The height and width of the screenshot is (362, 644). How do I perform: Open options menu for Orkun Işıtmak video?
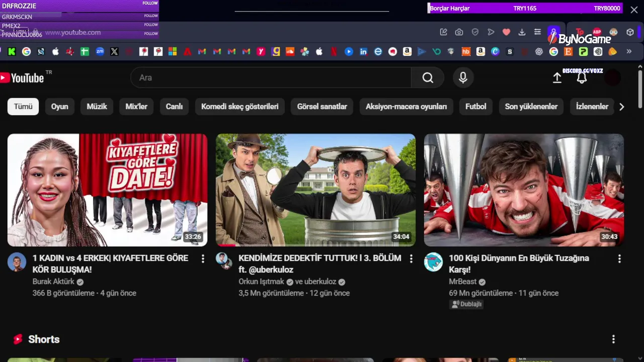pos(411,258)
